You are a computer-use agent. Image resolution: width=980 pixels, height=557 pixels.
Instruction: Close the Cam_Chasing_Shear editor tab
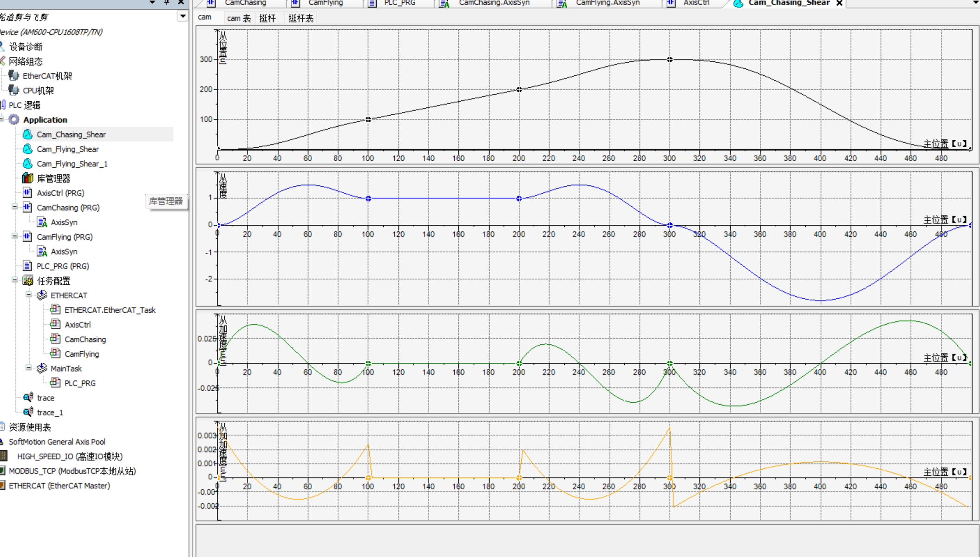coord(839,3)
